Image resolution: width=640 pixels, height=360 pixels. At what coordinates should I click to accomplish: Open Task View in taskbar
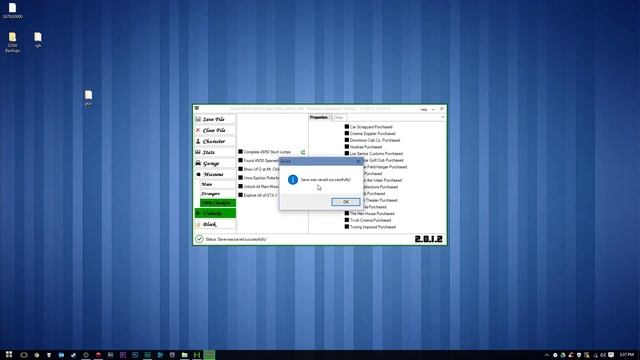(x=24, y=355)
